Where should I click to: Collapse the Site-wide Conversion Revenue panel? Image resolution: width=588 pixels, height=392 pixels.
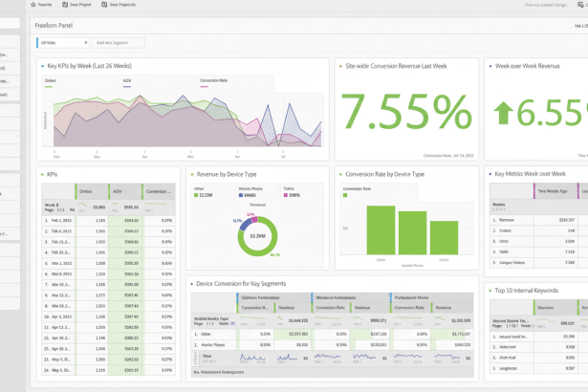coord(339,67)
